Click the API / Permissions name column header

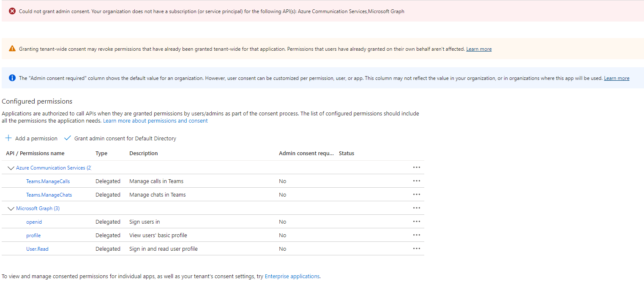point(35,153)
